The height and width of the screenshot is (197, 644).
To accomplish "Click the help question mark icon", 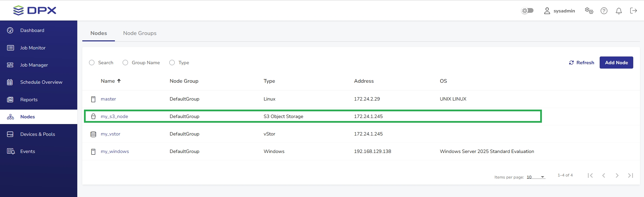I will (x=604, y=11).
